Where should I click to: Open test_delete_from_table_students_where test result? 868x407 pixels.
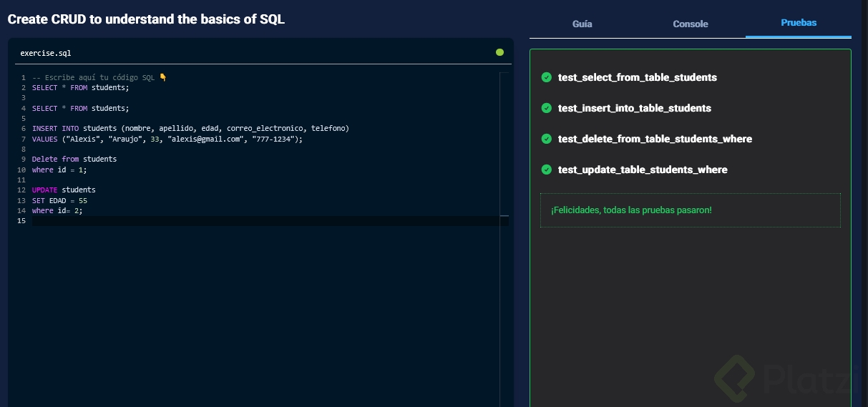655,139
